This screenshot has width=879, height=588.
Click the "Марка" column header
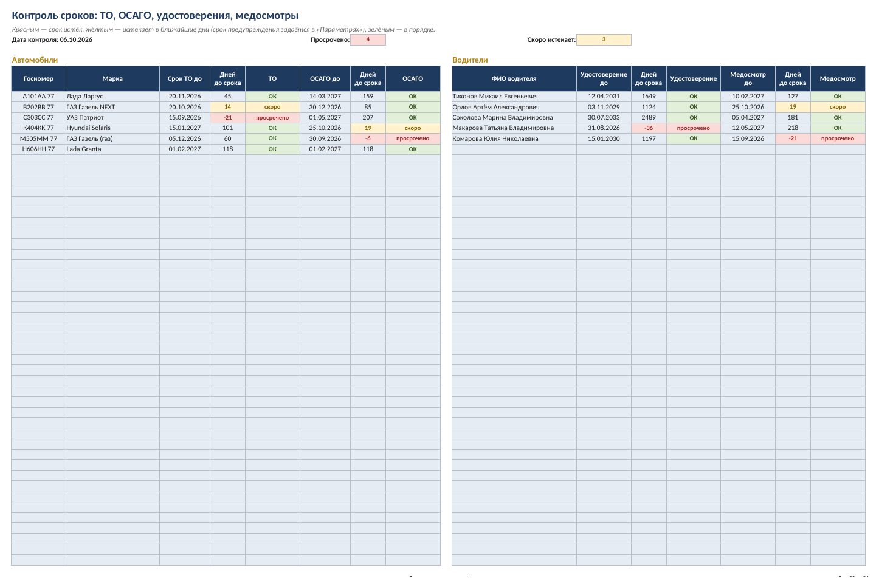tap(112, 79)
